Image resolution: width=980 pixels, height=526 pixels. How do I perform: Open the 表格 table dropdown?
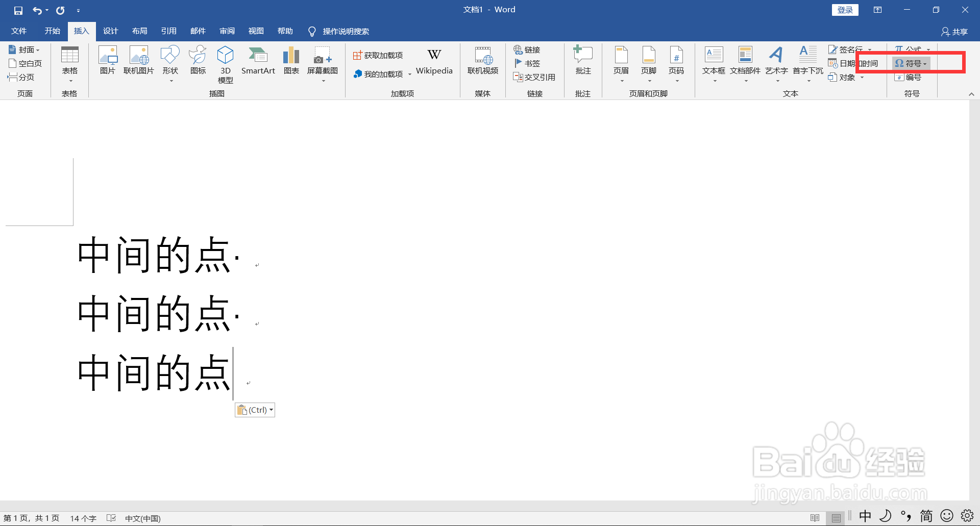click(70, 64)
